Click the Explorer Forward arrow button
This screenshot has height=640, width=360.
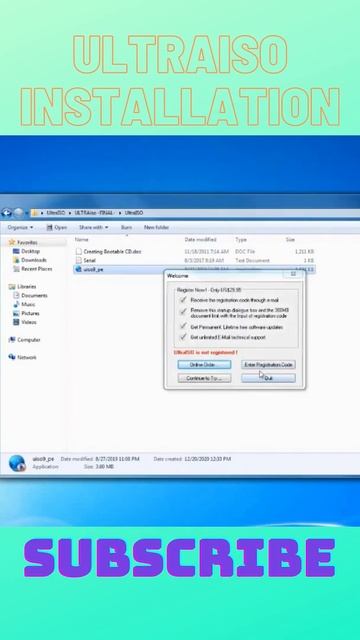click(x=19, y=213)
